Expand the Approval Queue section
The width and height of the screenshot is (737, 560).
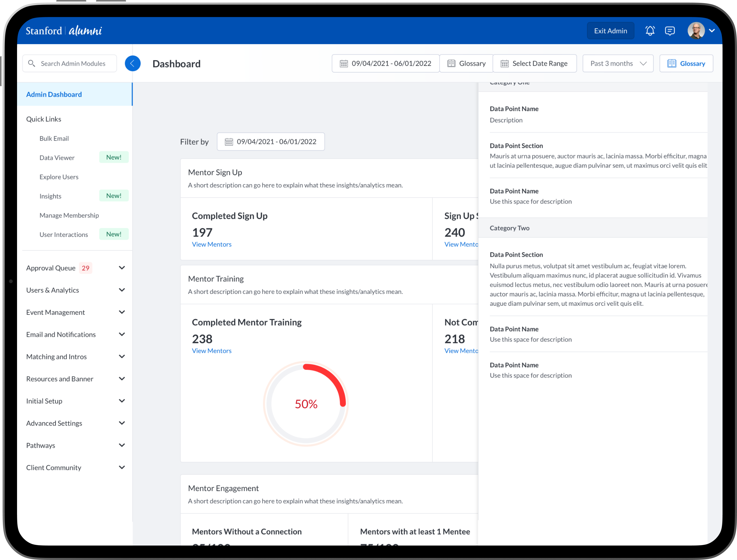[122, 268]
